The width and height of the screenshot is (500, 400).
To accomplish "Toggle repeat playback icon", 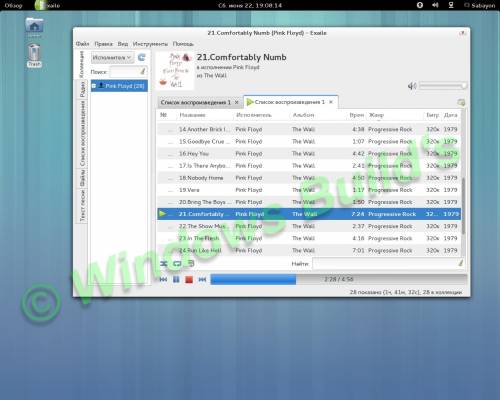I will tap(177, 264).
